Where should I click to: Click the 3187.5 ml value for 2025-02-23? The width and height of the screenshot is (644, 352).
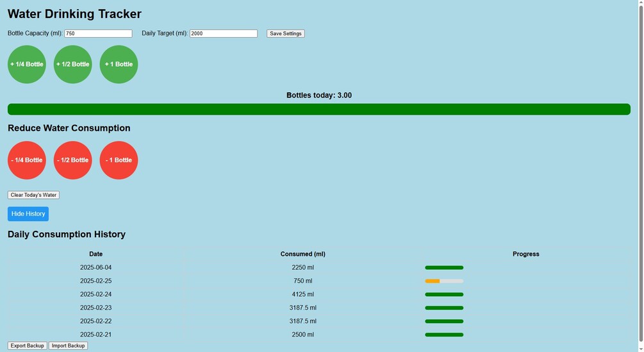(302, 308)
